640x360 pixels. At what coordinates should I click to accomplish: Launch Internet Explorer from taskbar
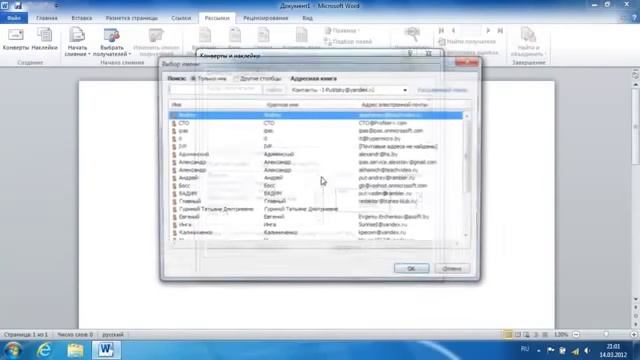coord(44,350)
